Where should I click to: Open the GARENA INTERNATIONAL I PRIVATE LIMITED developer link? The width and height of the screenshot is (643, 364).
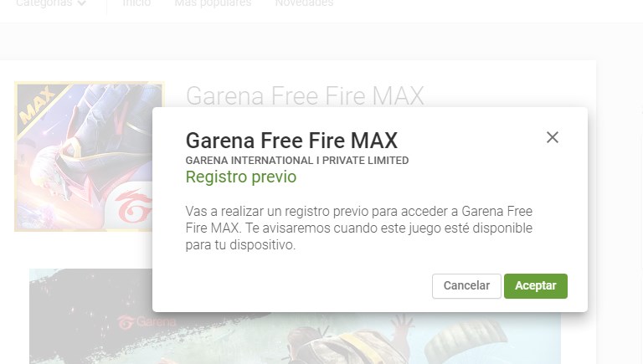click(297, 161)
